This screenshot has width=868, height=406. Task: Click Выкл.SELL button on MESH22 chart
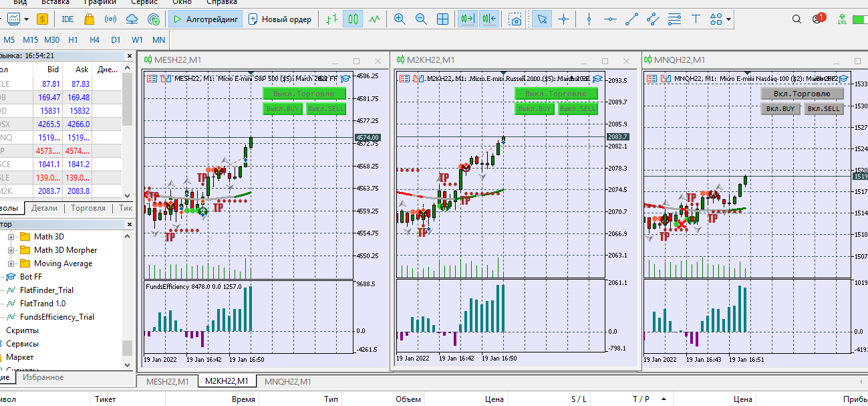[x=326, y=109]
